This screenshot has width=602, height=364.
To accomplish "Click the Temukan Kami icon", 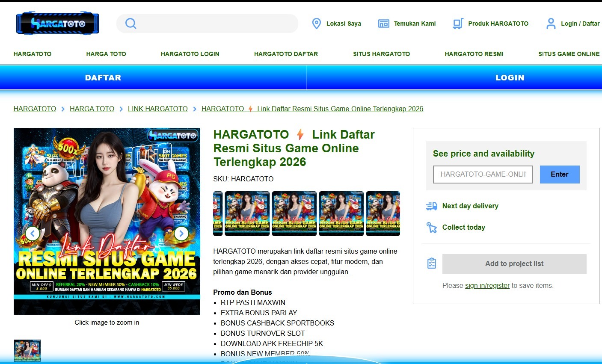I will [384, 24].
